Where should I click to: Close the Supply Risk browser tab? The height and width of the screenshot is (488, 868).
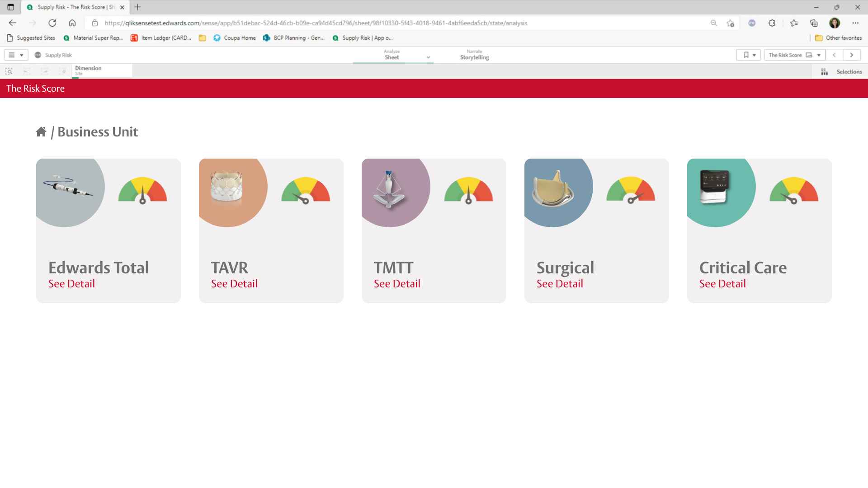(x=122, y=7)
